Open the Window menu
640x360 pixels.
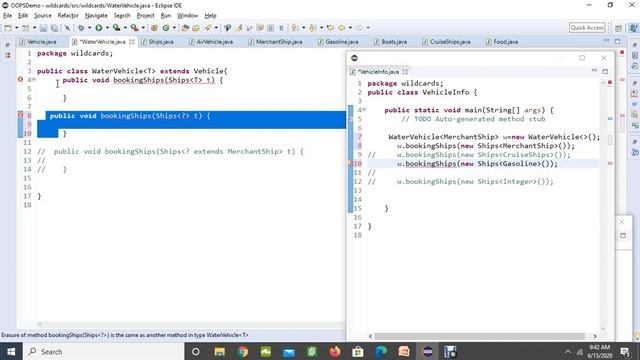point(187,16)
